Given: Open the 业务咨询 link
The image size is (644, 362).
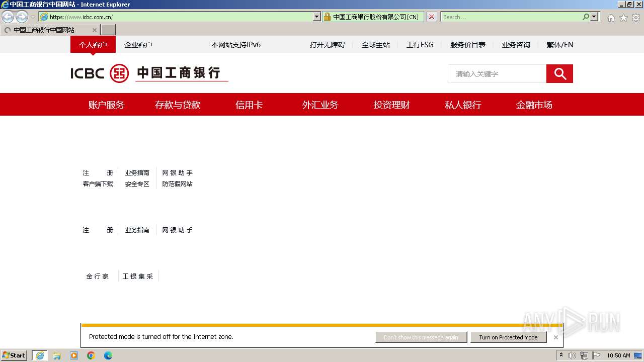Looking at the screenshot, I should [x=516, y=44].
